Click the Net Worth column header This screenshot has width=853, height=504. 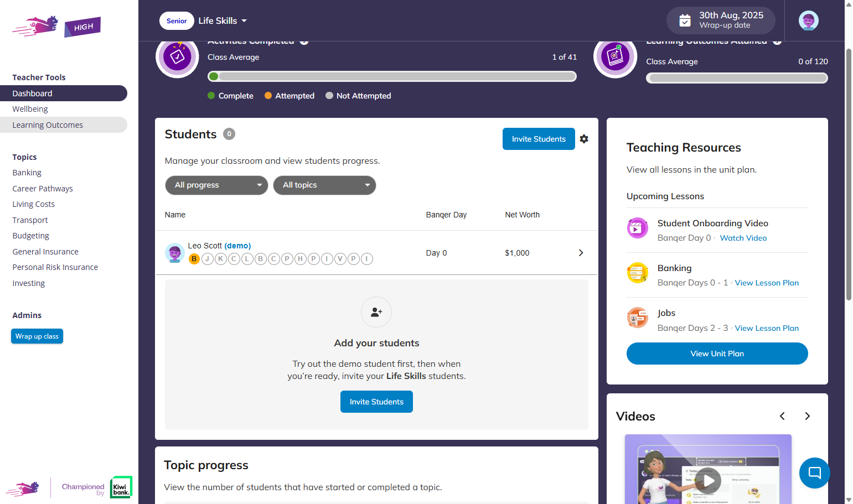click(x=522, y=215)
